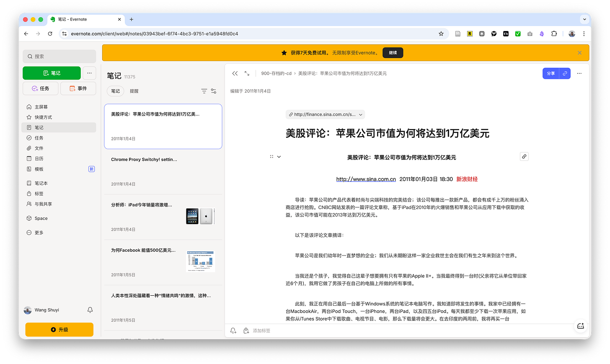Open note actions three-dot menu
This screenshot has width=610, height=364.
pyautogui.click(x=579, y=73)
